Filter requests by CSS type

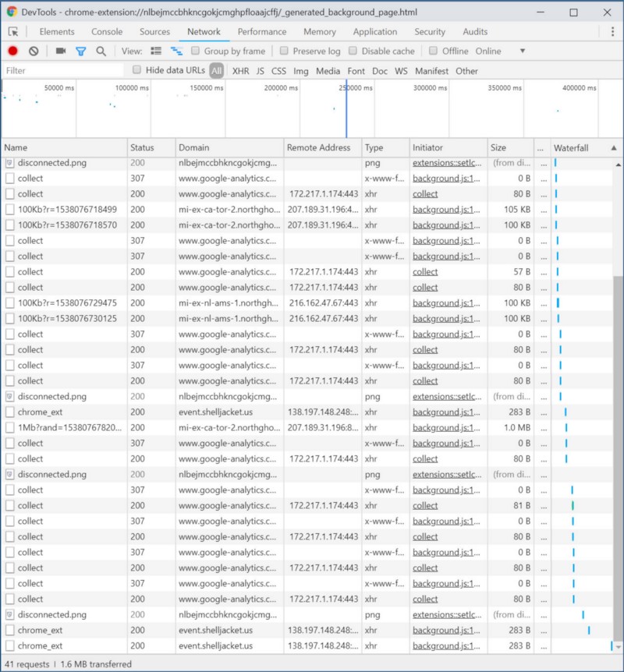pos(278,71)
